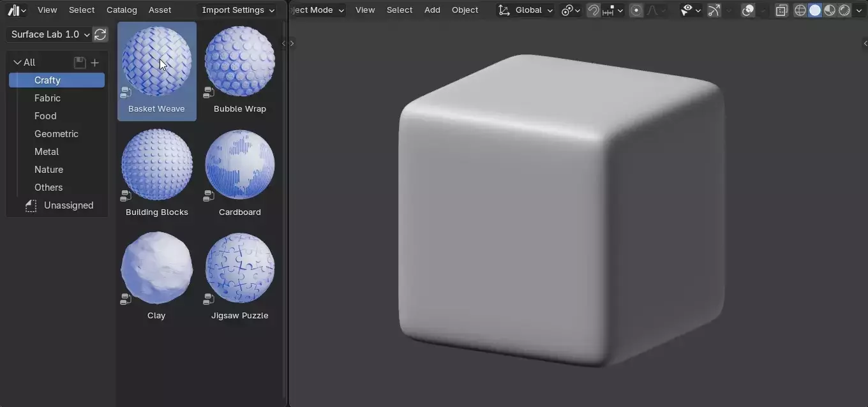Toggle X-ray display mode
Screen dimensions: 868x407
point(782,10)
